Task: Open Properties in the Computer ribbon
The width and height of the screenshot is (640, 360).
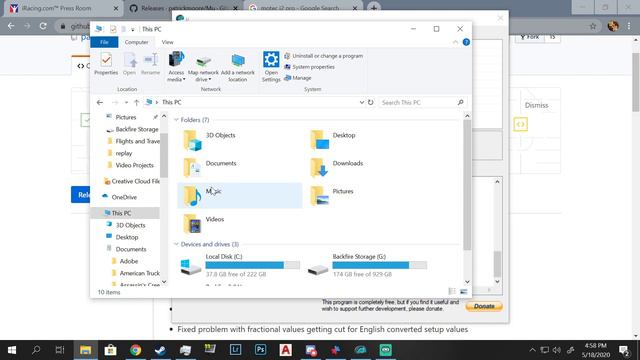Action: pos(106,64)
